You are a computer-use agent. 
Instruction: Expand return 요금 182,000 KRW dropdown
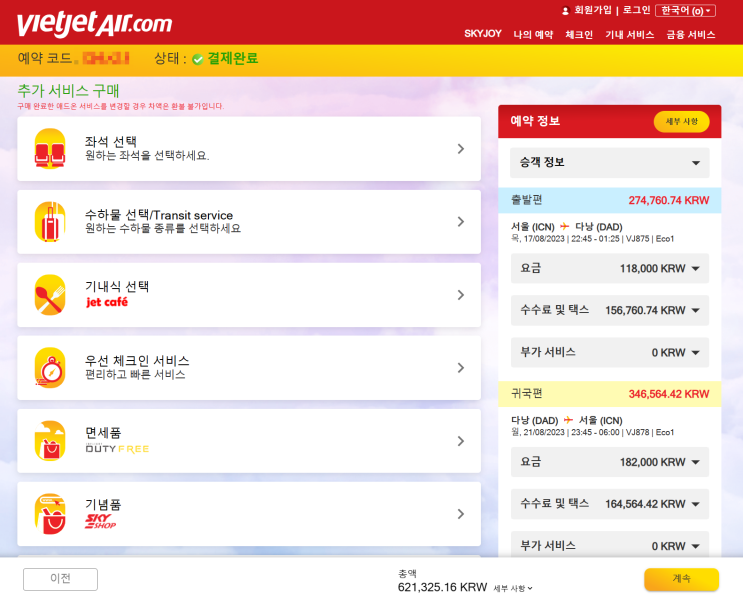point(609,462)
